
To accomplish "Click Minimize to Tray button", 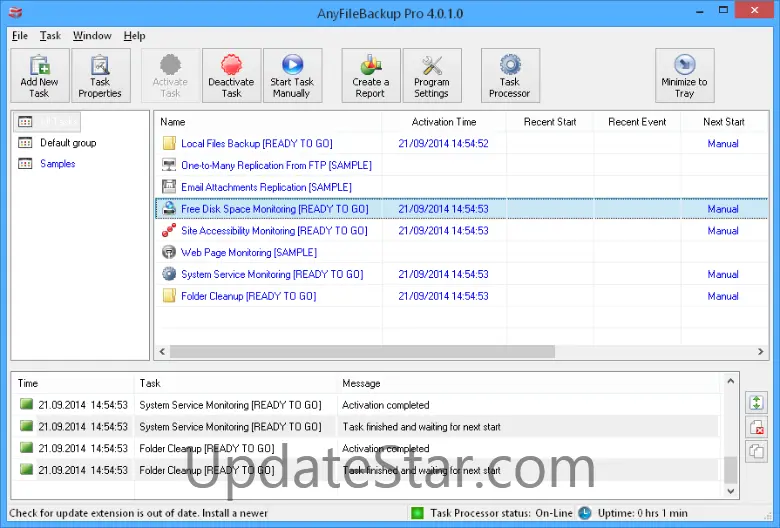I will [684, 76].
